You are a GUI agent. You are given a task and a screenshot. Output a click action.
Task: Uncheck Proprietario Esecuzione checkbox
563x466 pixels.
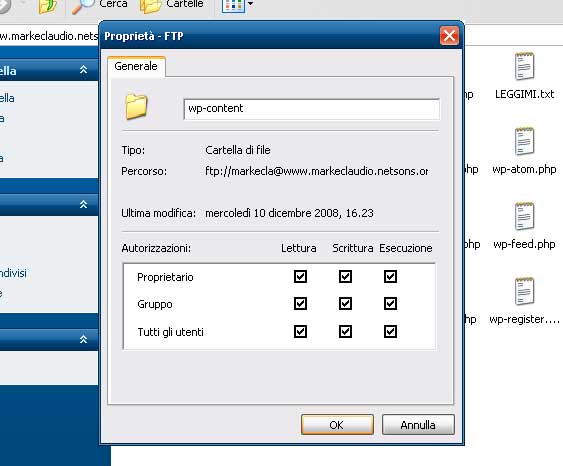tap(390, 276)
